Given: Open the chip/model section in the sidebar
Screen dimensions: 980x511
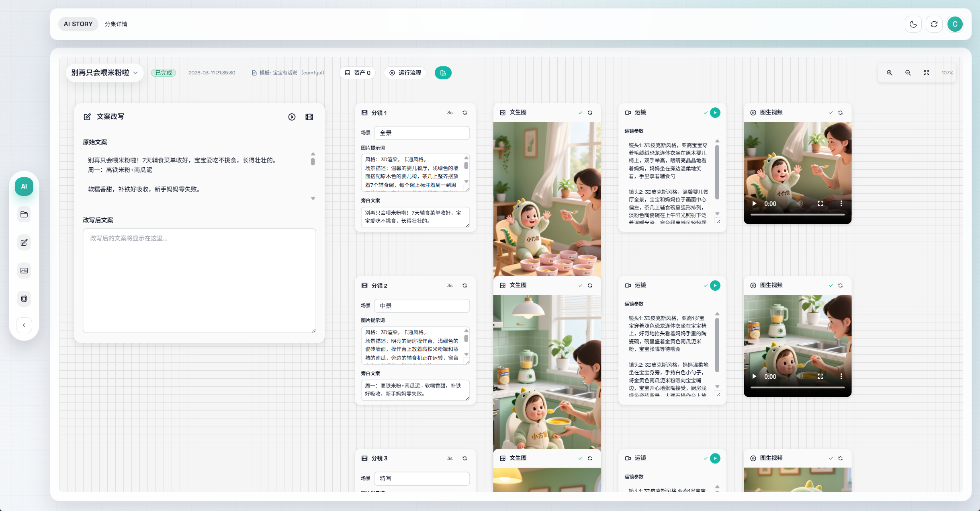Looking at the screenshot, I should [24, 299].
